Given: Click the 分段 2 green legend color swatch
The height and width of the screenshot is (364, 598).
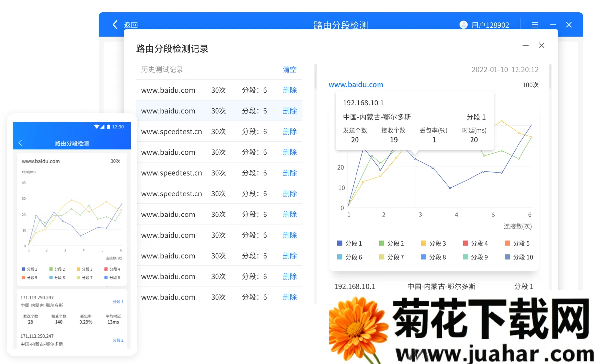Looking at the screenshot, I should pos(381,243).
